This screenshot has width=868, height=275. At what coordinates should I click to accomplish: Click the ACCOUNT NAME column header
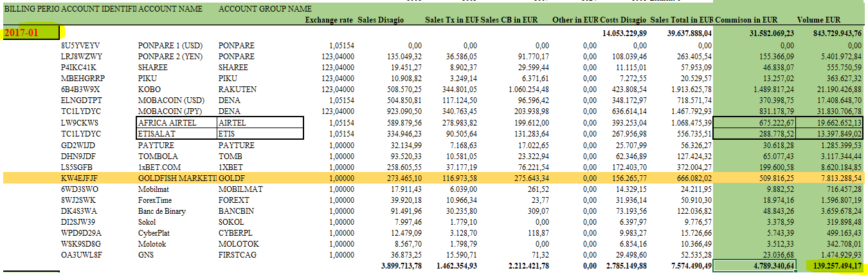170,10
